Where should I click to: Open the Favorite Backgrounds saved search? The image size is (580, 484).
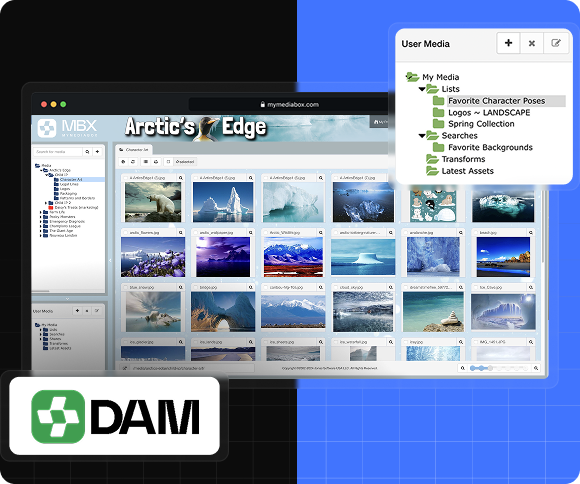(x=490, y=147)
